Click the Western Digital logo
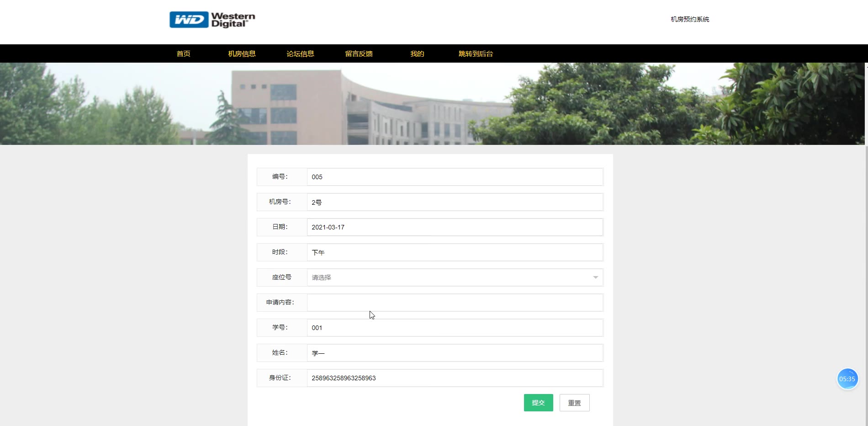The image size is (868, 426). [x=212, y=20]
